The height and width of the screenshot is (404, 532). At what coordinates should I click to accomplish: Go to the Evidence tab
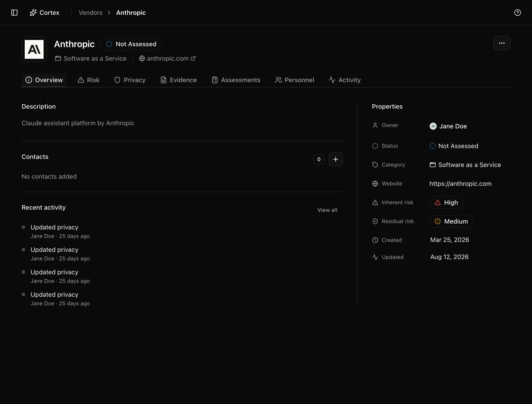[179, 80]
